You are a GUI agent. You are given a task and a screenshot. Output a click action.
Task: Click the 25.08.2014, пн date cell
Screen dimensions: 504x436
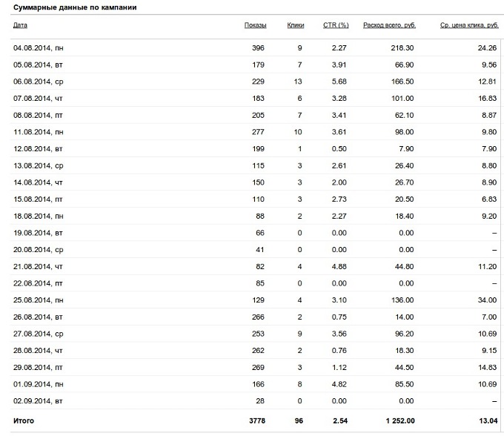[39, 300]
